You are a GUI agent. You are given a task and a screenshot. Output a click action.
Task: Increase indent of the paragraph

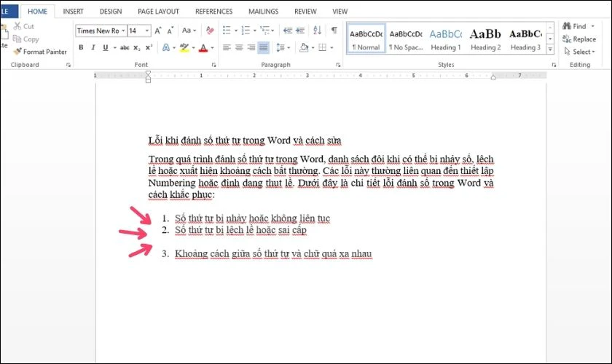(x=300, y=31)
